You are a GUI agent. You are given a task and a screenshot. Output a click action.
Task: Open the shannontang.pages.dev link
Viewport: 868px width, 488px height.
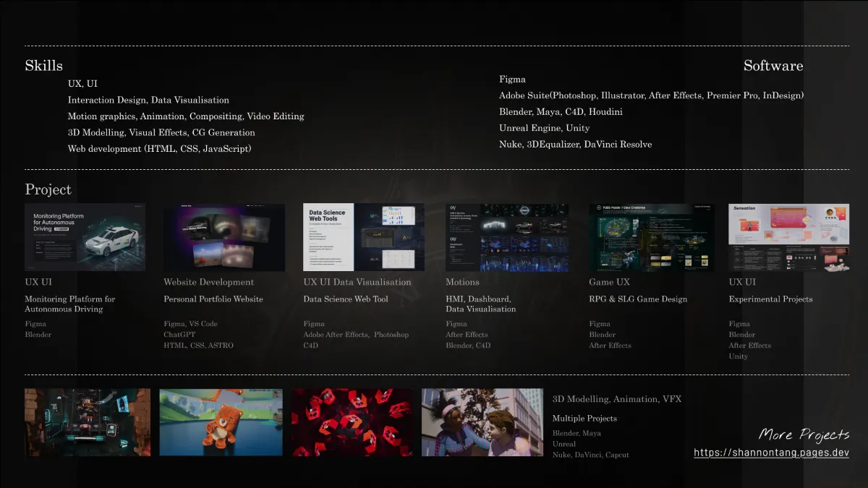click(771, 453)
